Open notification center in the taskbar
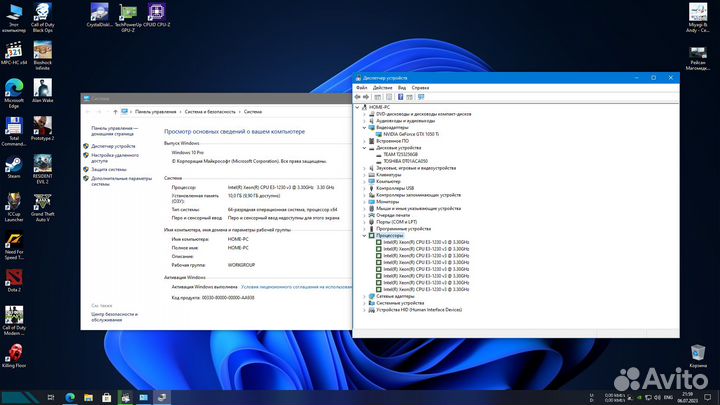 tap(708, 397)
